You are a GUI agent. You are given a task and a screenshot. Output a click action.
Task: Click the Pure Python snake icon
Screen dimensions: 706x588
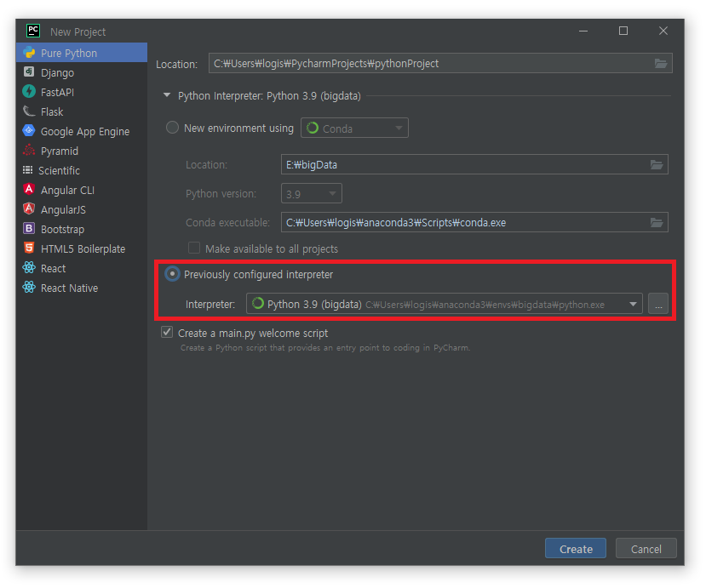[29, 53]
